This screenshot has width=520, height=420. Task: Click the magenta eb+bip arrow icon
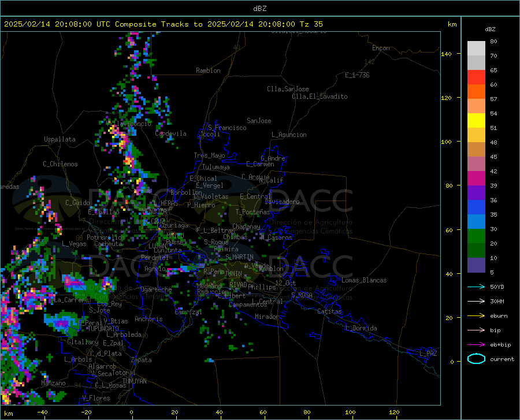click(476, 345)
